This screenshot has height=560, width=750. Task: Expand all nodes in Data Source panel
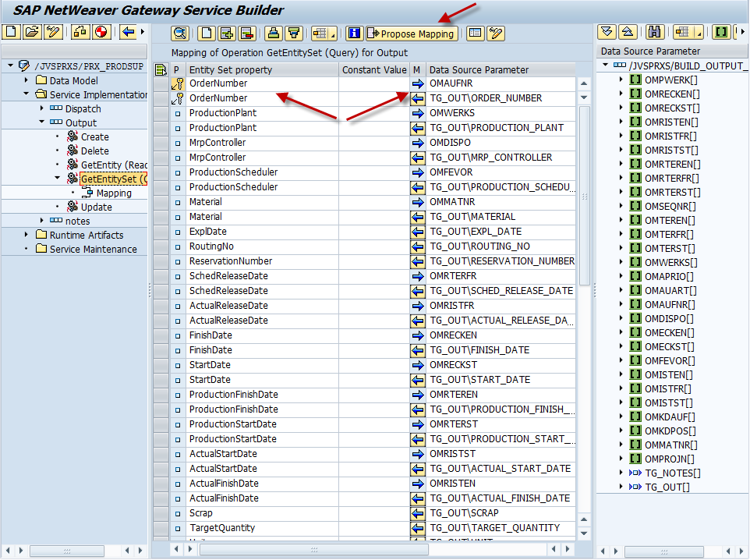[x=607, y=32]
